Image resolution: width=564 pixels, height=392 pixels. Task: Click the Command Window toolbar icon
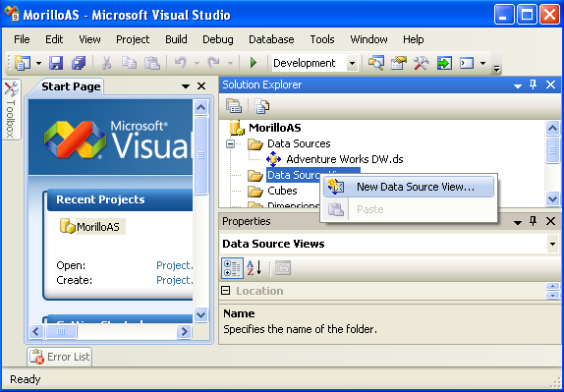tap(467, 64)
